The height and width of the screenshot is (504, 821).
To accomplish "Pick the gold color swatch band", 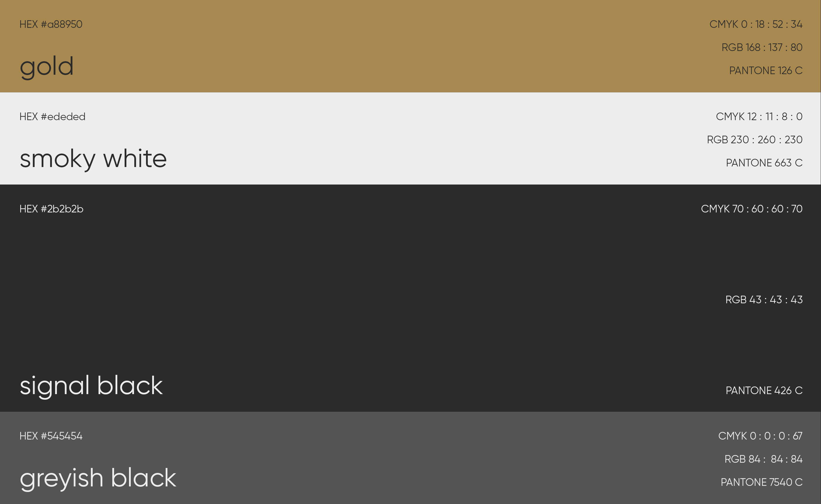I will pyautogui.click(x=400, y=46).
